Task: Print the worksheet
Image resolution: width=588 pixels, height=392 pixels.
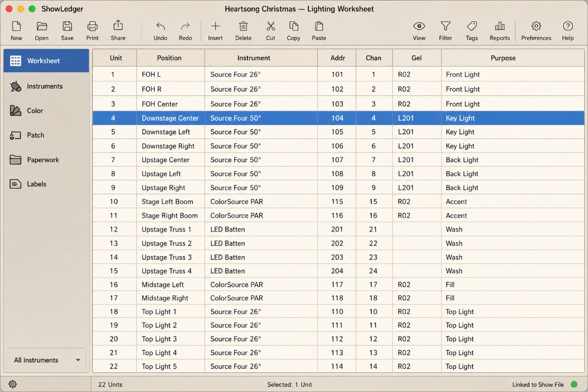Action: click(x=92, y=31)
